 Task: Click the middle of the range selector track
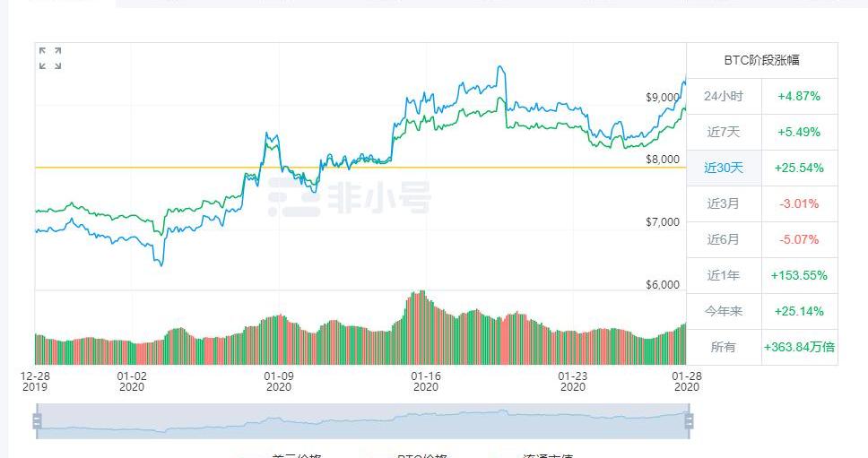363,420
